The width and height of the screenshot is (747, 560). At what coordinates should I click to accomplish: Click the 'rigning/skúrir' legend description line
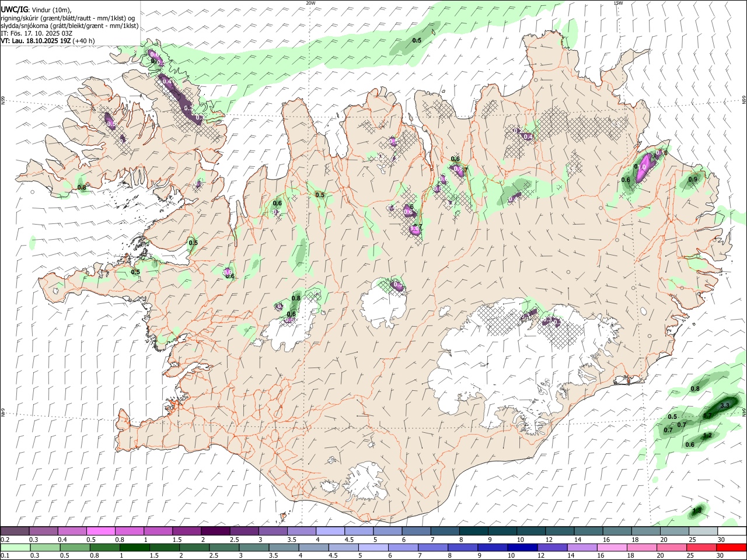click(x=68, y=18)
